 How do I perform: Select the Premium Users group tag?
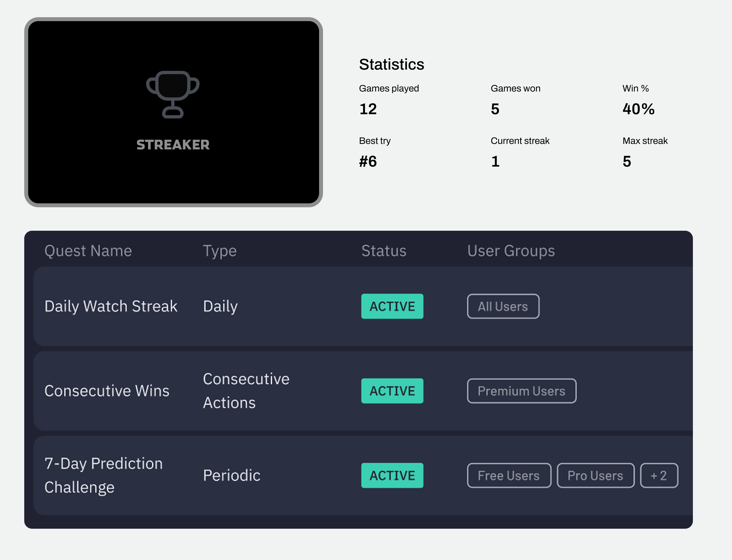[521, 391]
